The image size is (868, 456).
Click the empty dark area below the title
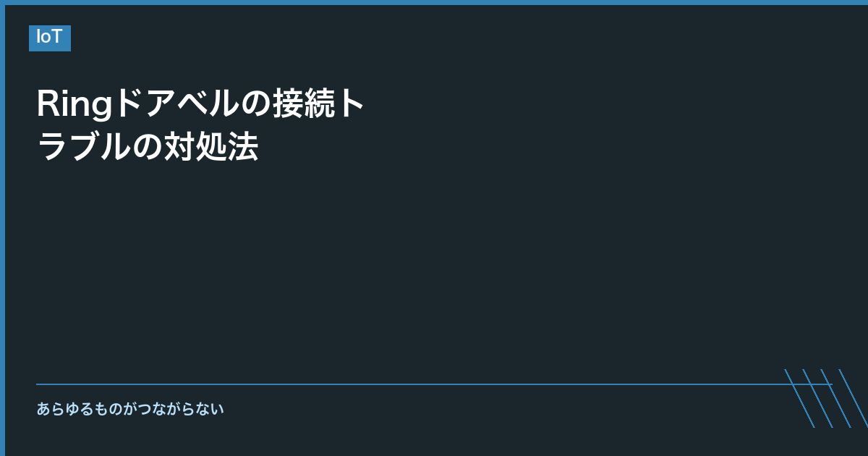[x=434, y=275]
